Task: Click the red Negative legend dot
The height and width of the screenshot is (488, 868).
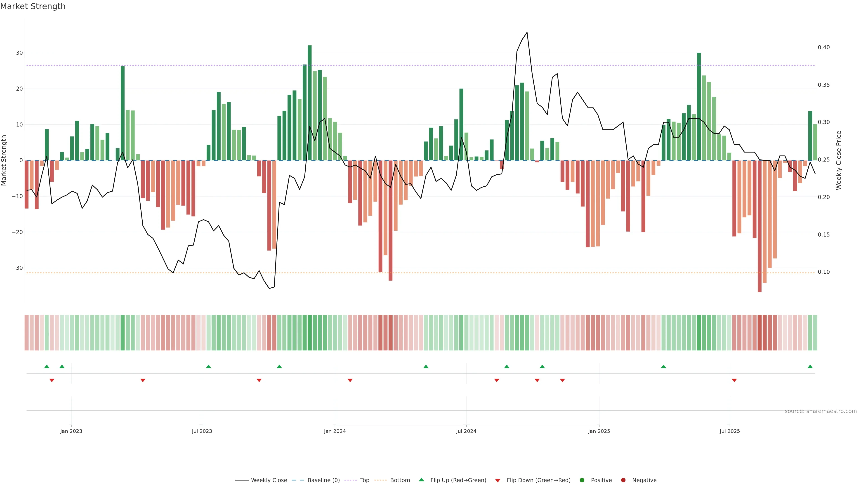Action: click(623, 480)
